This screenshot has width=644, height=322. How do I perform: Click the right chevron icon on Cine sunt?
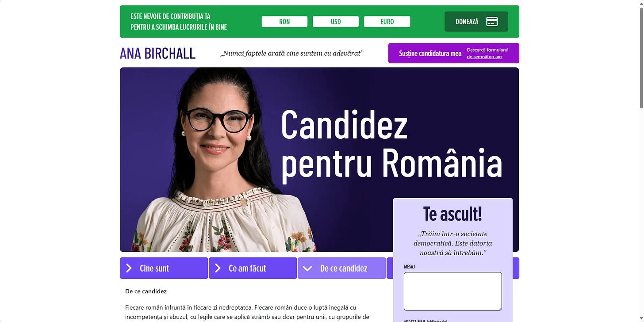point(129,268)
